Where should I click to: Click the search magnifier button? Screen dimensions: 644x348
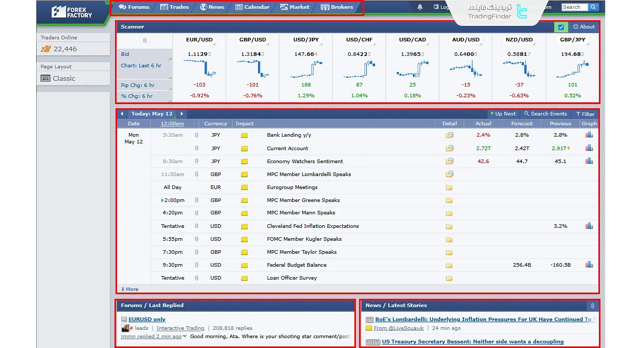tap(593, 7)
